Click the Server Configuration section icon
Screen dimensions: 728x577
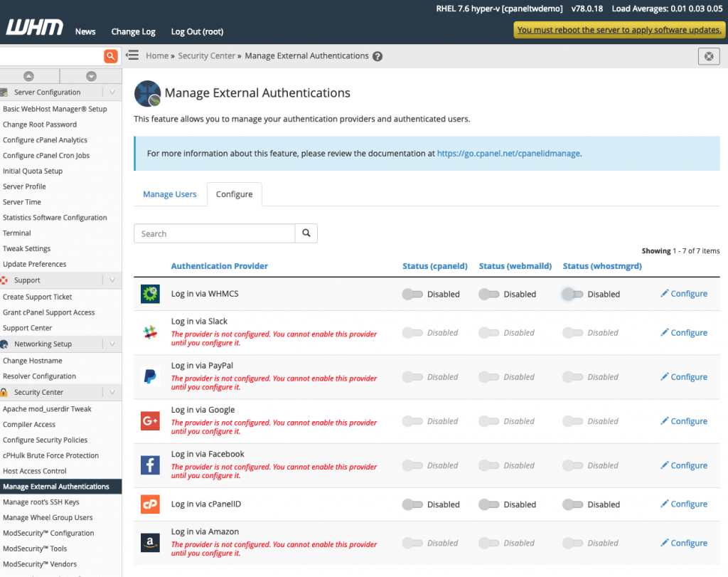(4, 92)
